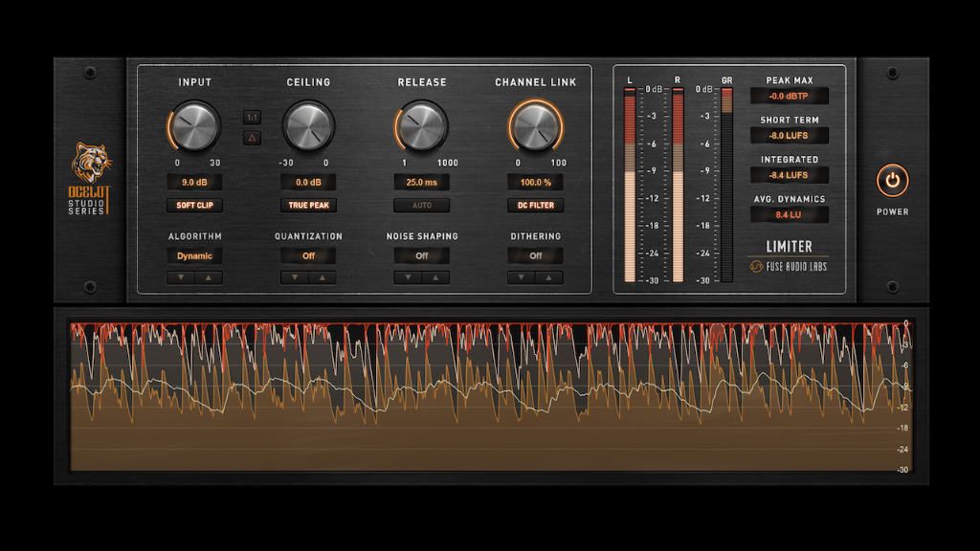Screen dimensions: 980x551
Task: Click the Ceiling knob
Action: tap(308, 125)
